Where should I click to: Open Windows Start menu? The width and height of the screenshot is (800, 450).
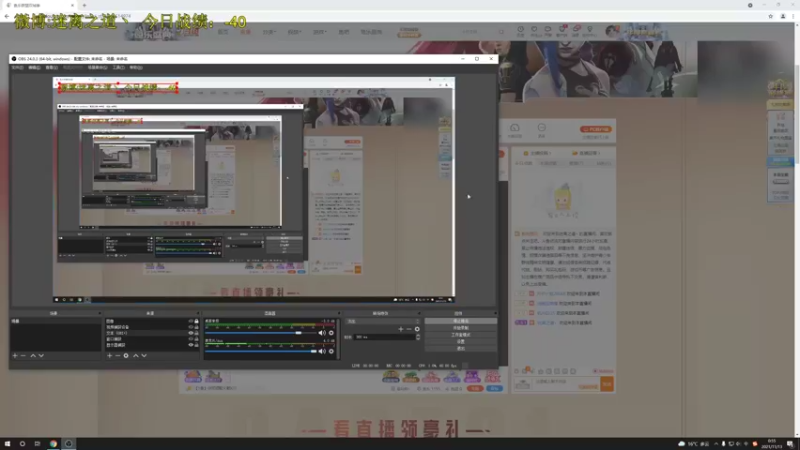[7, 443]
